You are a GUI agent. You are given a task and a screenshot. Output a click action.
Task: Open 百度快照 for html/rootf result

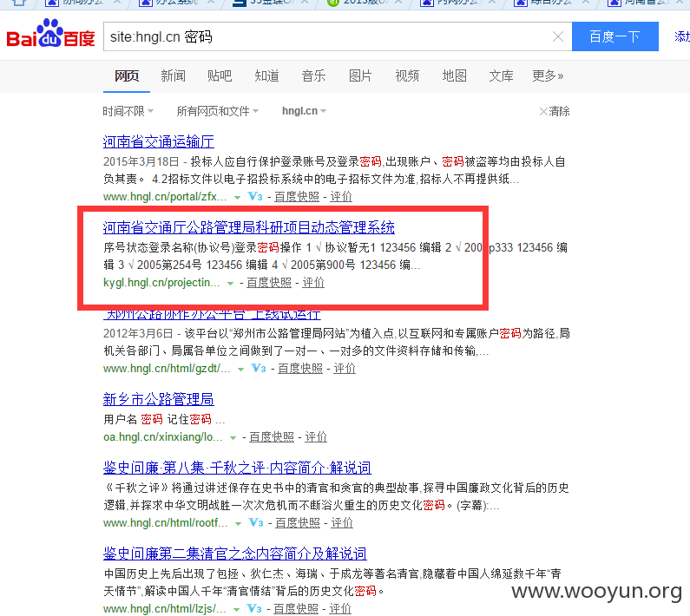click(x=298, y=522)
